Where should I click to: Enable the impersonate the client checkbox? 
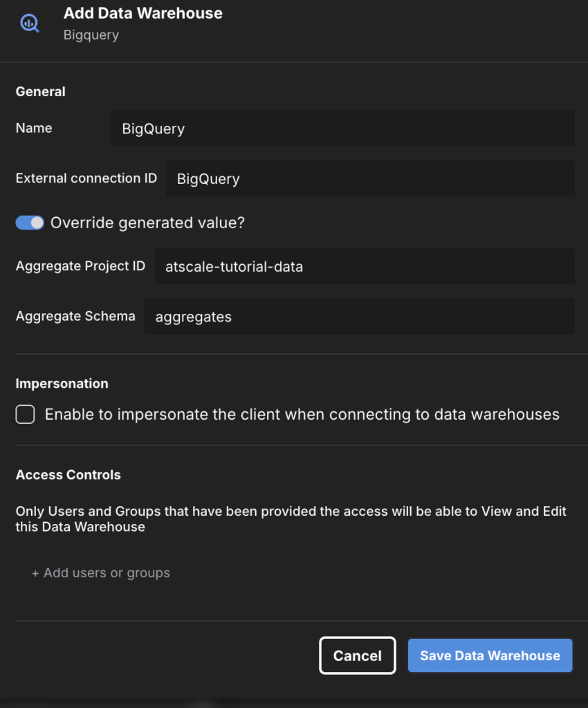click(x=26, y=415)
